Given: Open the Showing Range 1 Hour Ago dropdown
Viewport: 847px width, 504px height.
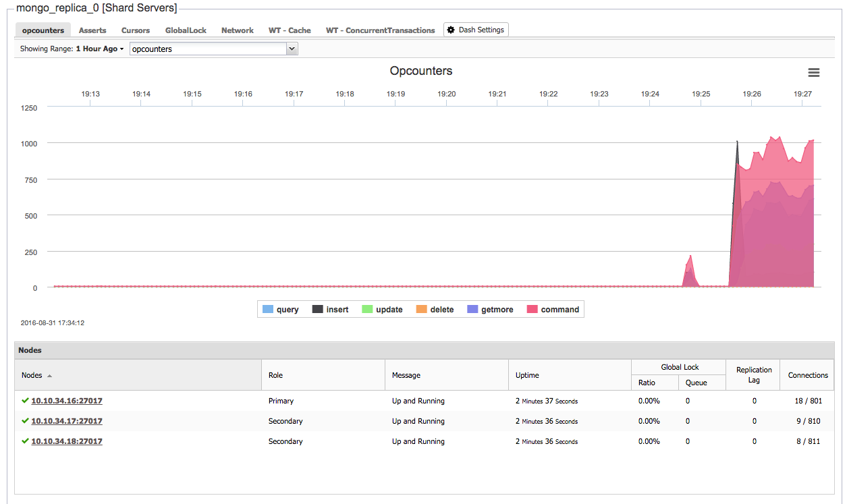Looking at the screenshot, I should tap(100, 49).
